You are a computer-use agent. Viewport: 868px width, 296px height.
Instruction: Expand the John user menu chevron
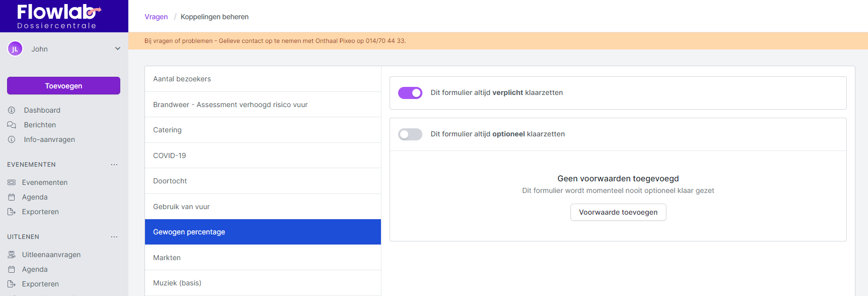click(x=118, y=49)
